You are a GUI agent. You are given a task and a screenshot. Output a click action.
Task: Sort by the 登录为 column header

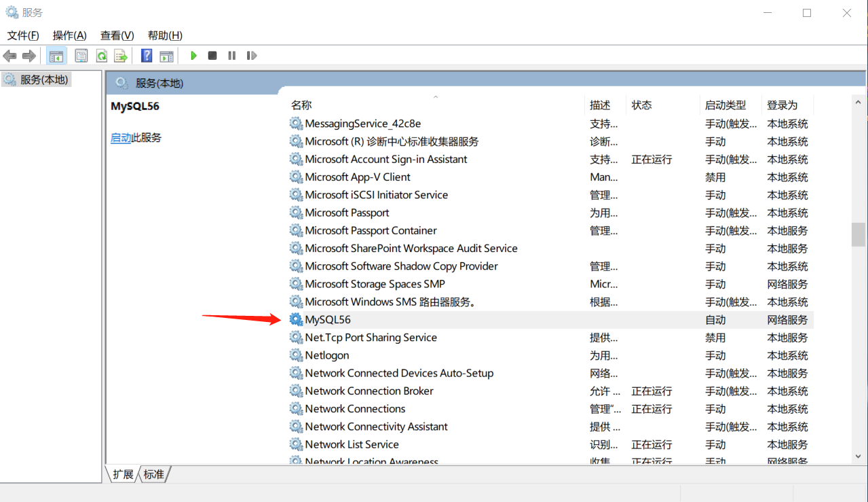[x=782, y=105]
